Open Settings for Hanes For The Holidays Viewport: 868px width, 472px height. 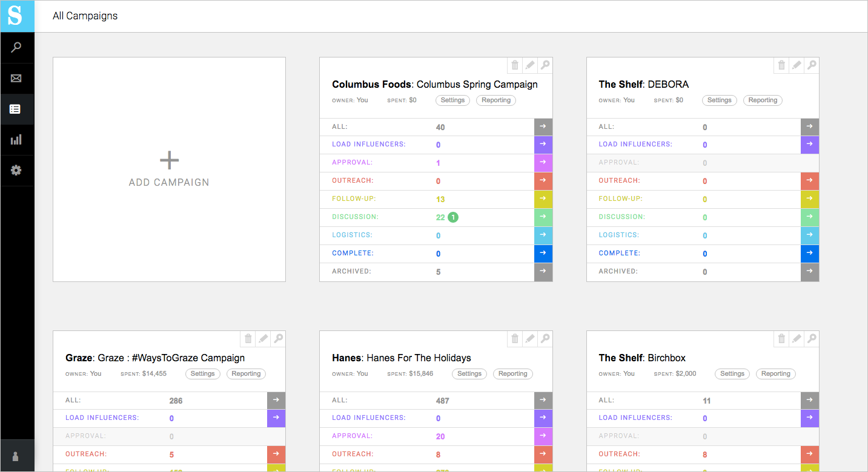pyautogui.click(x=469, y=374)
